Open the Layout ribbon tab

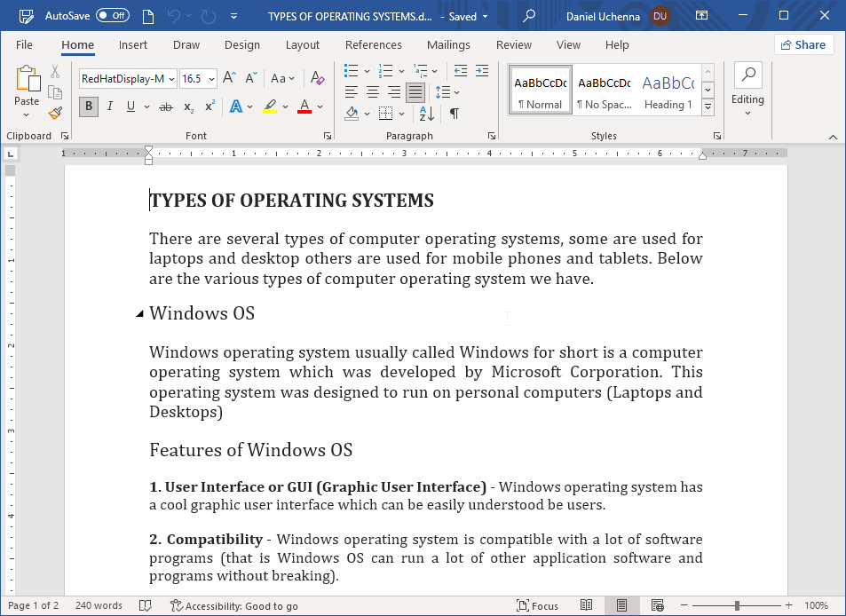302,45
